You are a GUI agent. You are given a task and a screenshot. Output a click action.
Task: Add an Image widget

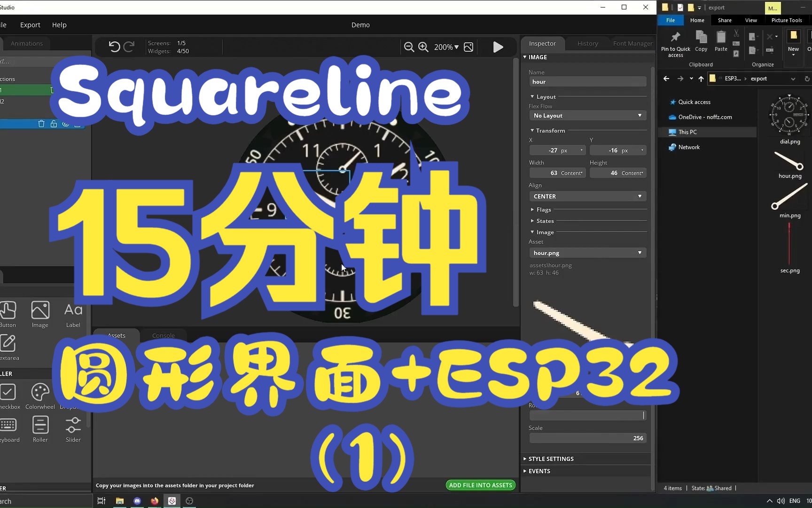(40, 315)
